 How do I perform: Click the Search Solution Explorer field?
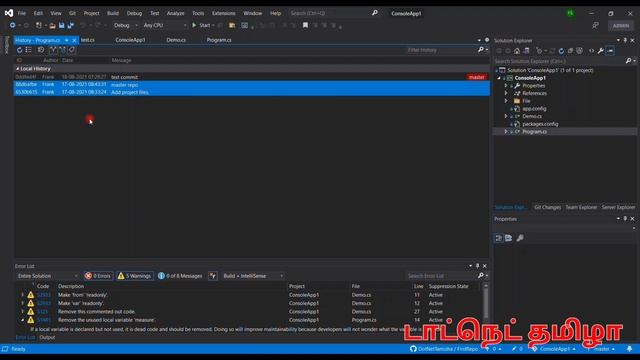point(559,61)
